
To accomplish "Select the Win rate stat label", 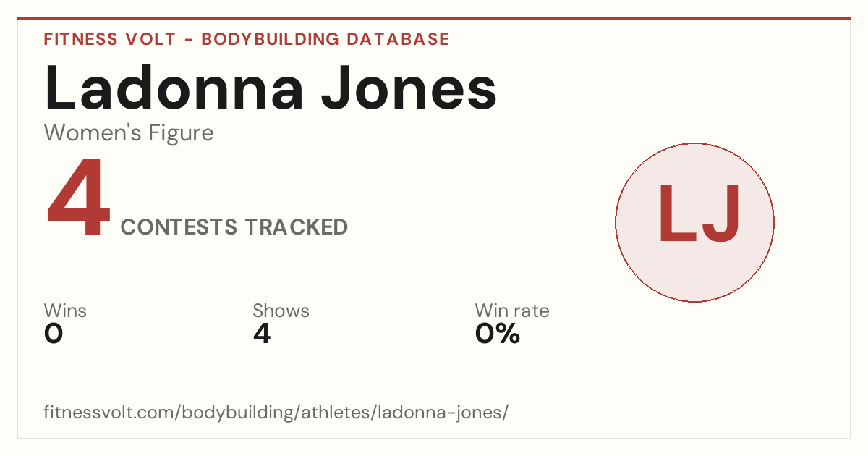I will click(x=512, y=311).
